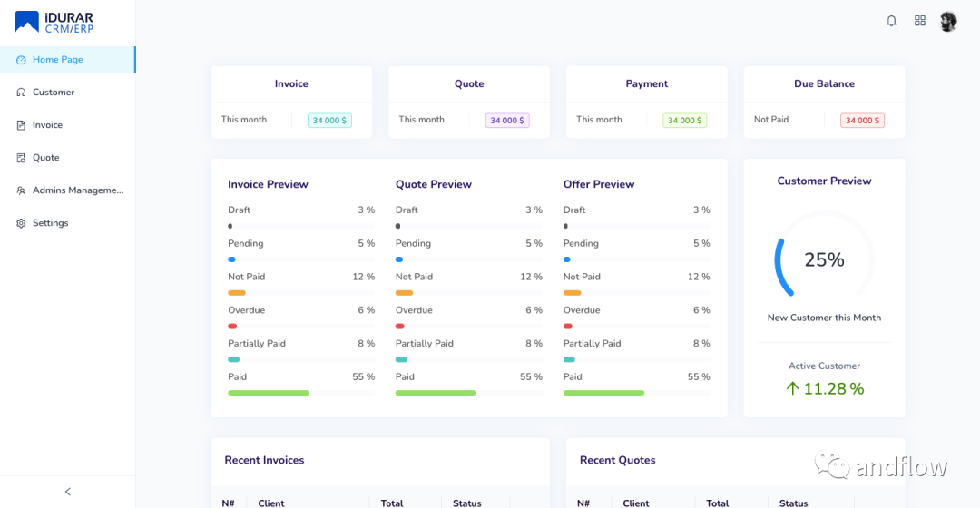Screen dimensions: 980x508
Task: Click the Active Customer 11.28 % statistic
Action: coord(824,389)
